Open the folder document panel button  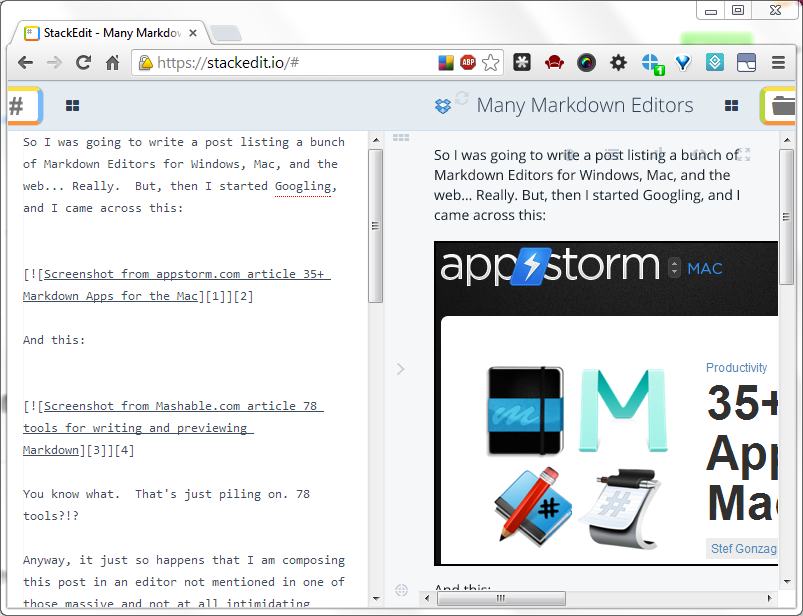pos(782,106)
